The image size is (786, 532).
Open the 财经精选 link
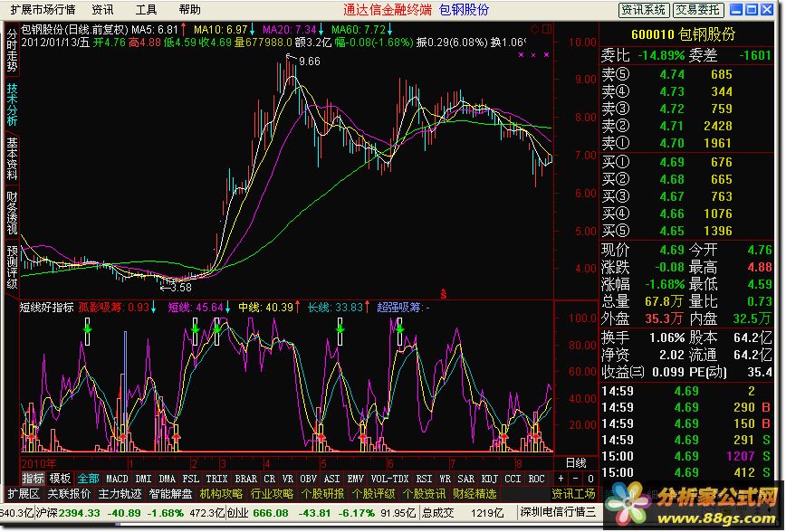(474, 494)
